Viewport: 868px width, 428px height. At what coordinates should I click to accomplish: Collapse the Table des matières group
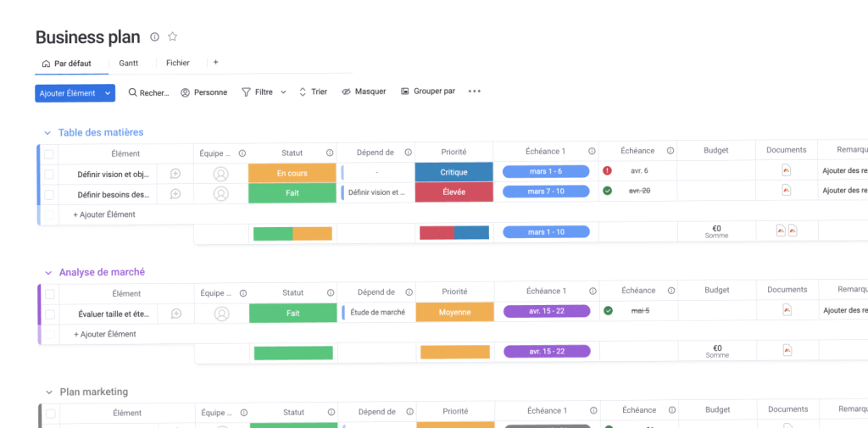coord(47,133)
